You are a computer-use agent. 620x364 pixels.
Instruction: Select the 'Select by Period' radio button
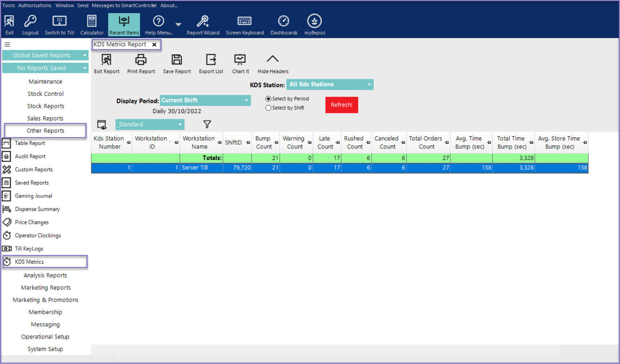(x=268, y=99)
